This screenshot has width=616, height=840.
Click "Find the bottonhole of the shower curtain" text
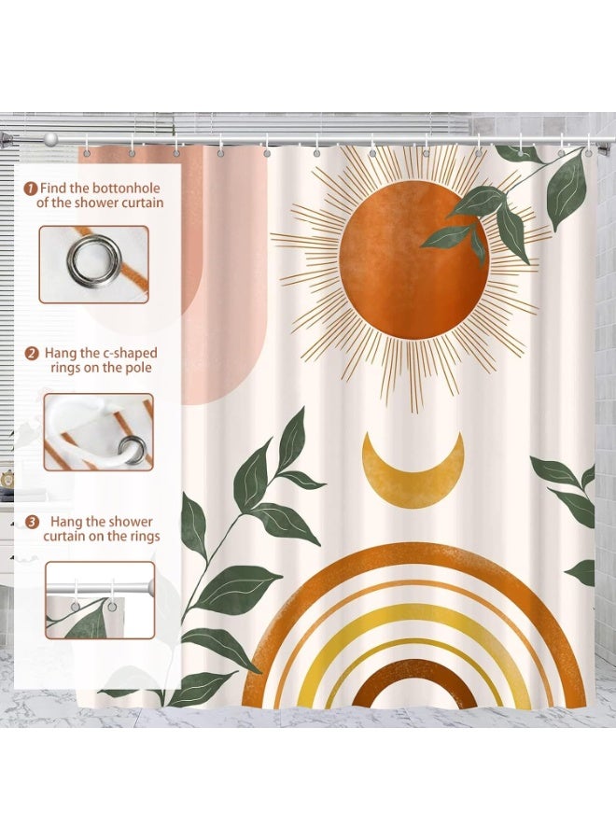point(99,195)
